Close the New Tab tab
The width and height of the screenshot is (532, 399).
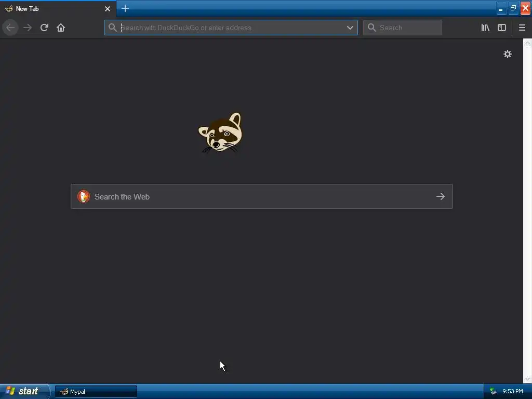click(x=108, y=9)
